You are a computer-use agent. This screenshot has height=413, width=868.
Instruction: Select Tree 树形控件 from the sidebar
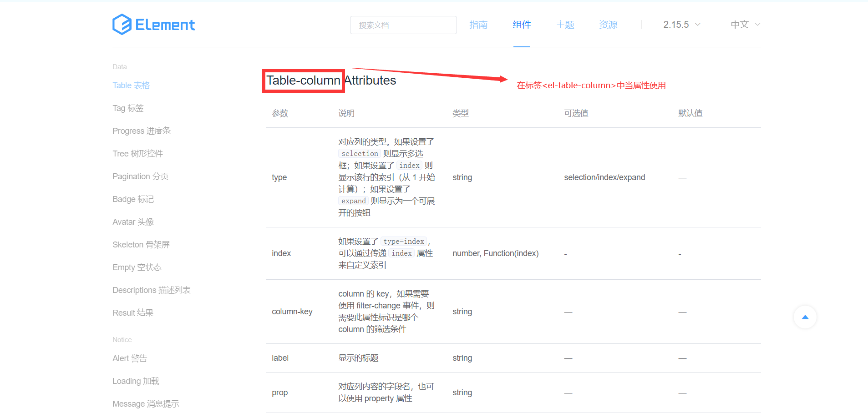click(x=137, y=153)
